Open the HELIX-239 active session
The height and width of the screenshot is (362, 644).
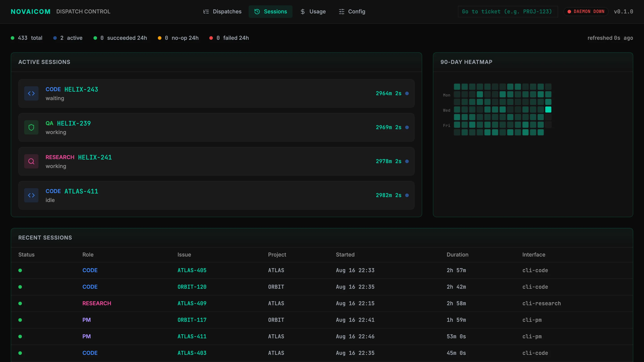tap(216, 127)
